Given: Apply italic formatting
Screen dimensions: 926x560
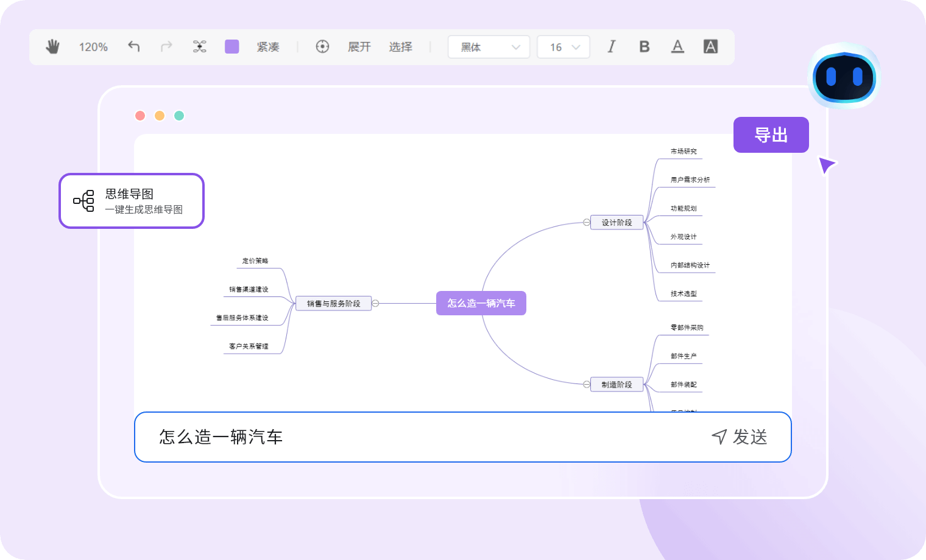Looking at the screenshot, I should [611, 46].
